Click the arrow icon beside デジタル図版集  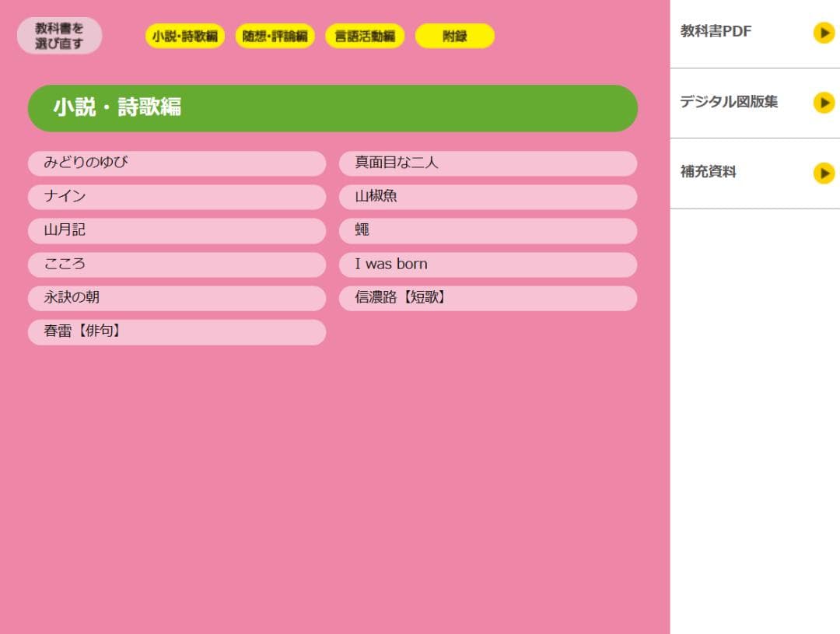[x=823, y=103]
